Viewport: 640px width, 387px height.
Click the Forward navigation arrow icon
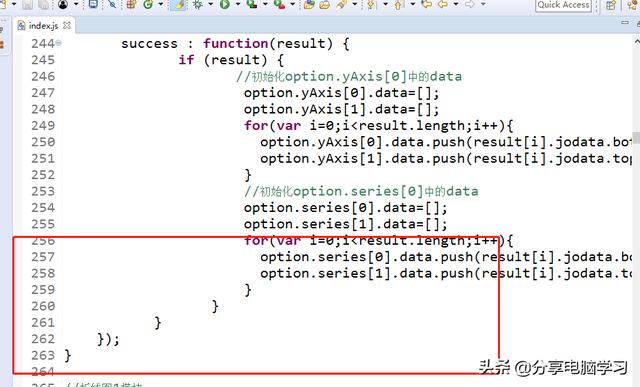tap(470, 4)
